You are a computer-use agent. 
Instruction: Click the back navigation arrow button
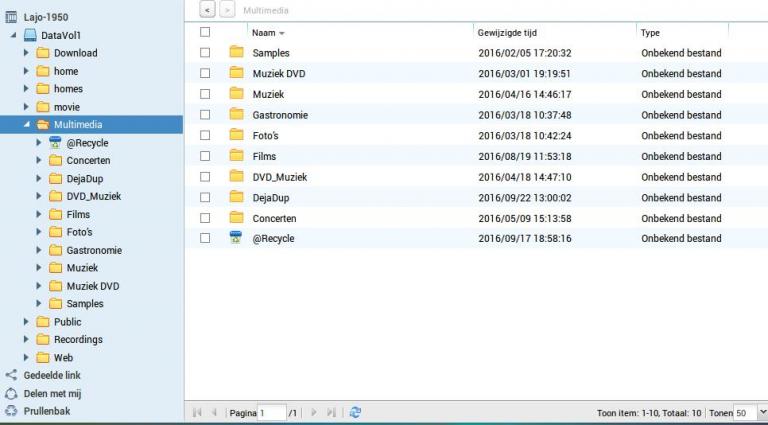click(x=207, y=9)
